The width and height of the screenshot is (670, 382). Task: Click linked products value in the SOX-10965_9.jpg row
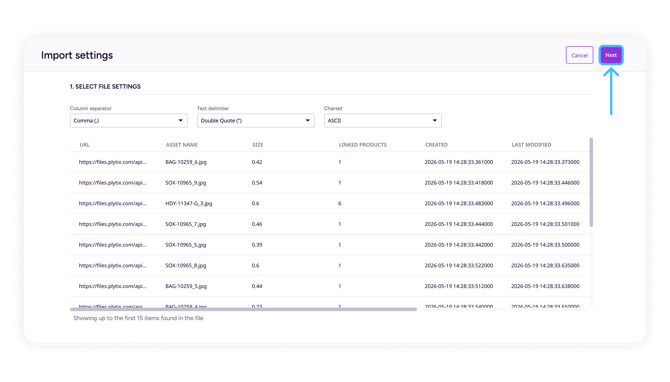(340, 182)
